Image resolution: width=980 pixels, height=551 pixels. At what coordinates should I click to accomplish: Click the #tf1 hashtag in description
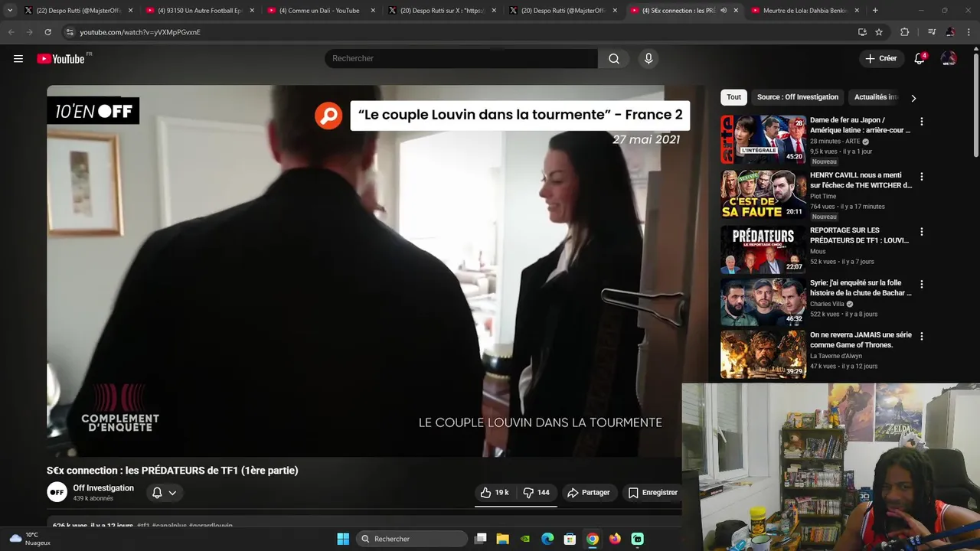coord(143,526)
